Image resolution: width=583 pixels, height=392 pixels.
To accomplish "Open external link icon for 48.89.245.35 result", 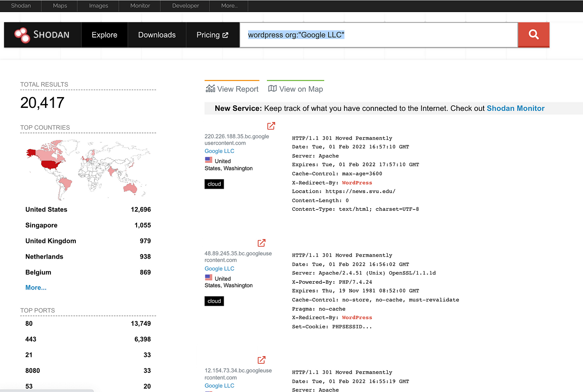I will click(x=262, y=243).
